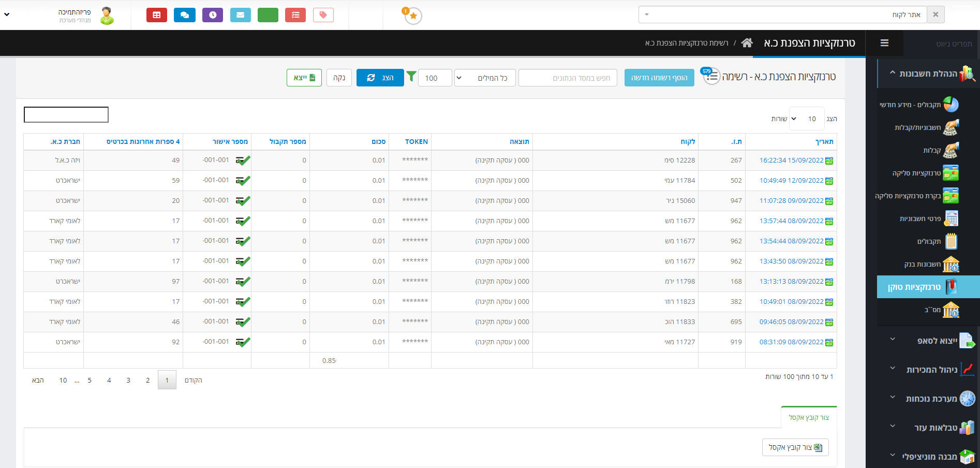The image size is (980, 468).
Task: Click the צור קובץ אקסל button
Action: (x=795, y=447)
